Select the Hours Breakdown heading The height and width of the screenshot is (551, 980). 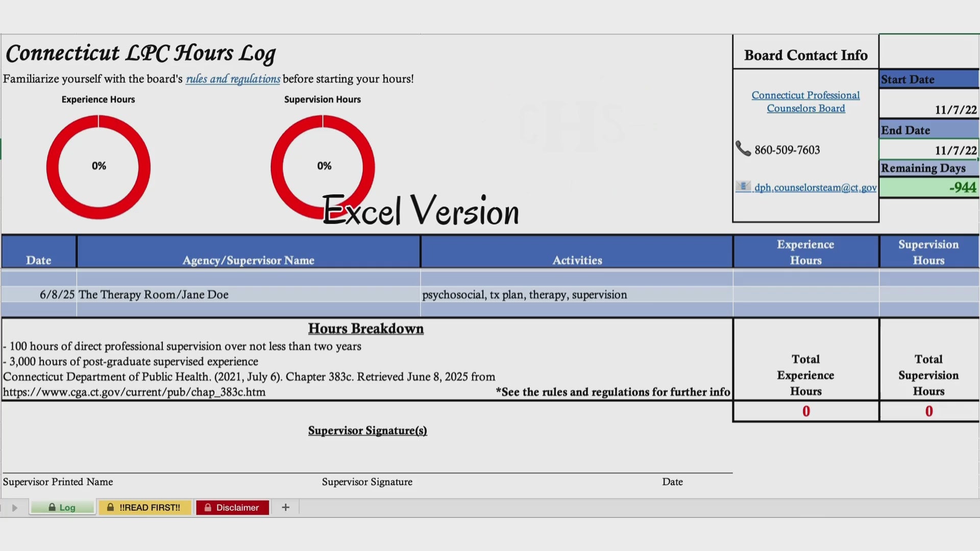point(365,329)
